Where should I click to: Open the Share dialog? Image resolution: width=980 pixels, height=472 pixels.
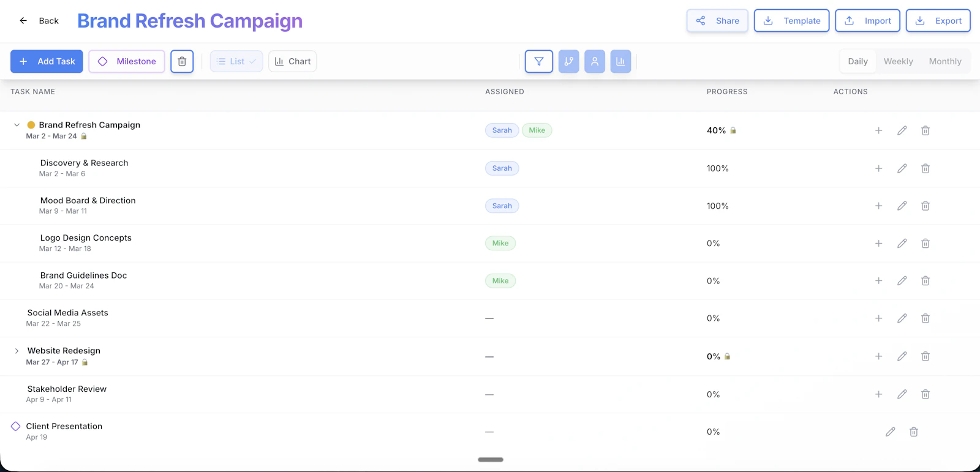pyautogui.click(x=717, y=21)
